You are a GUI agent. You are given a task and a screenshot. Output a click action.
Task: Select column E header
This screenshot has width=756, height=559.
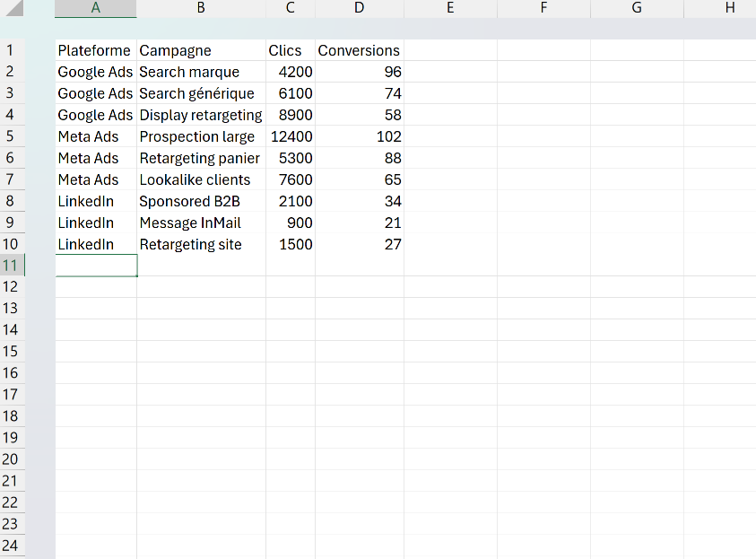click(x=450, y=8)
